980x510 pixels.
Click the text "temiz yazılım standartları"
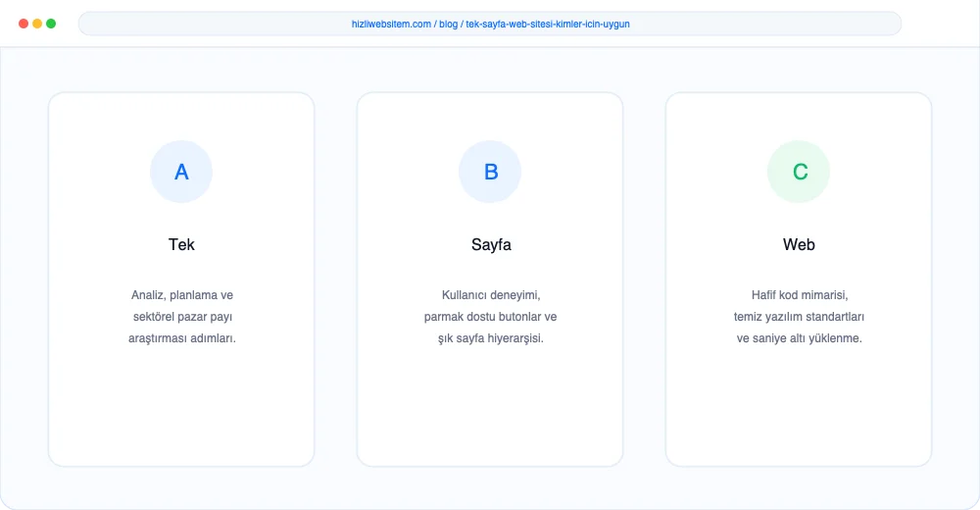coord(799,317)
